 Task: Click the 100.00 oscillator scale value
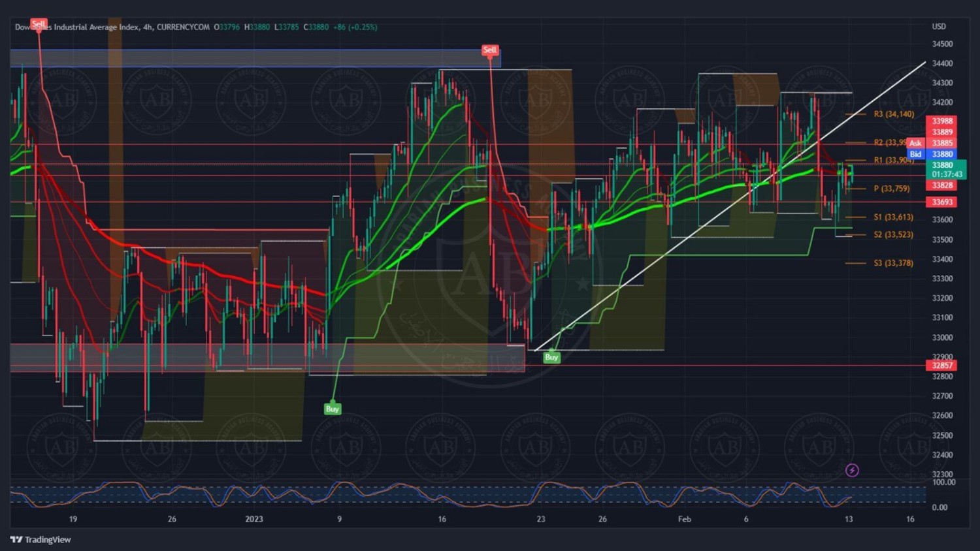[943, 482]
